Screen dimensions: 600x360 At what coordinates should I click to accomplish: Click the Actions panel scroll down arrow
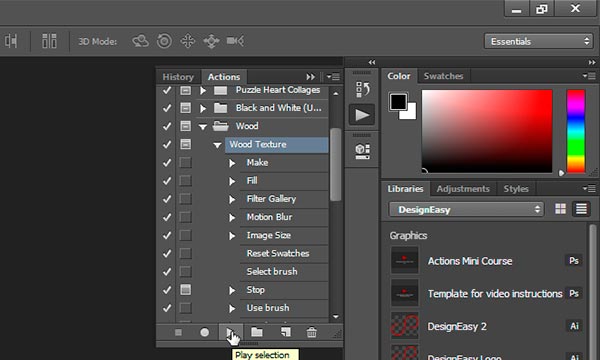coord(336,316)
